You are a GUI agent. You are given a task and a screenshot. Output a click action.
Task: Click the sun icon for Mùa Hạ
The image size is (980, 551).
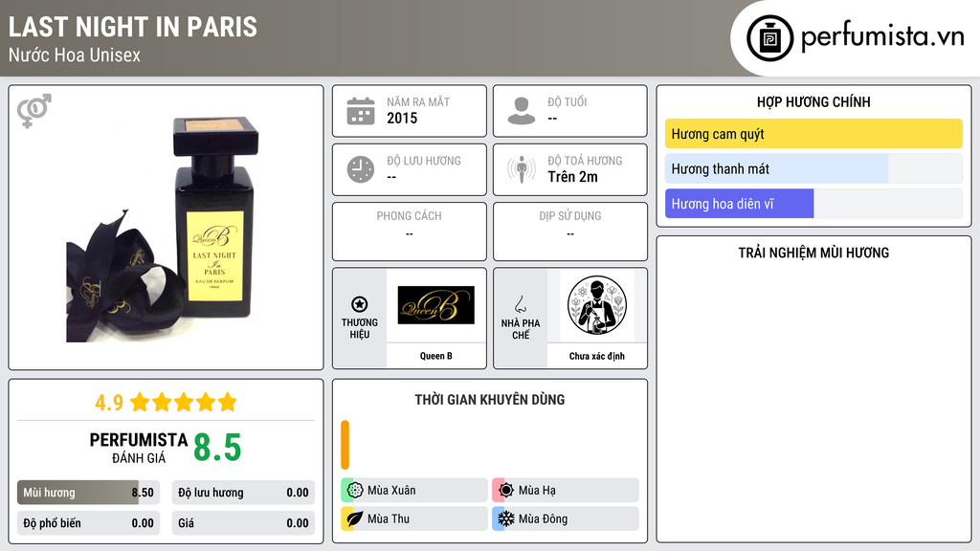point(506,490)
